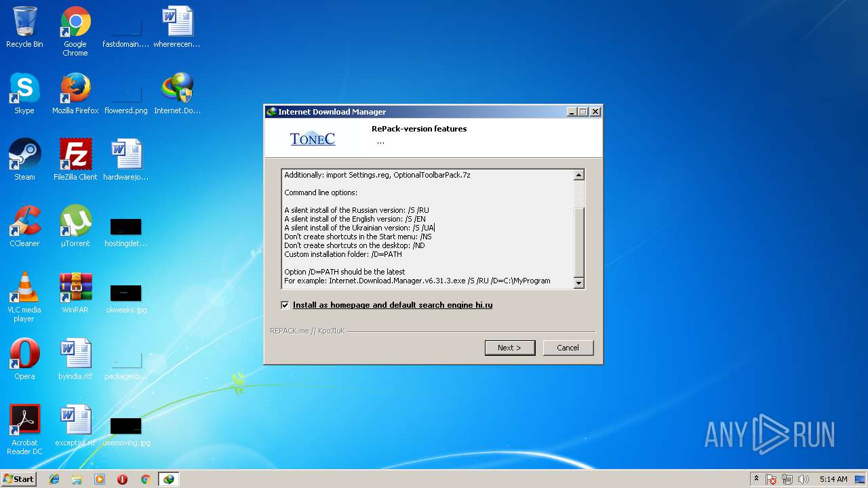
Task: Open media player taskbar icon
Action: point(100,479)
